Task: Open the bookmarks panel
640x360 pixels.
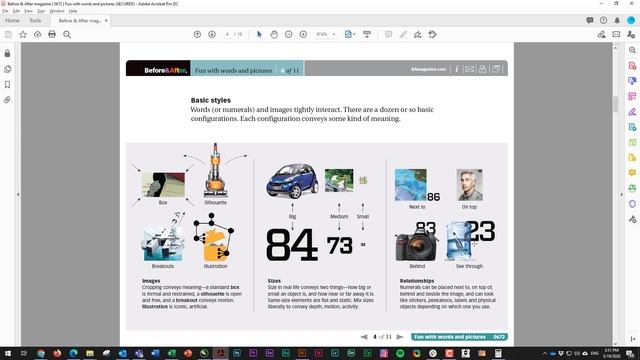Action: click(7, 84)
